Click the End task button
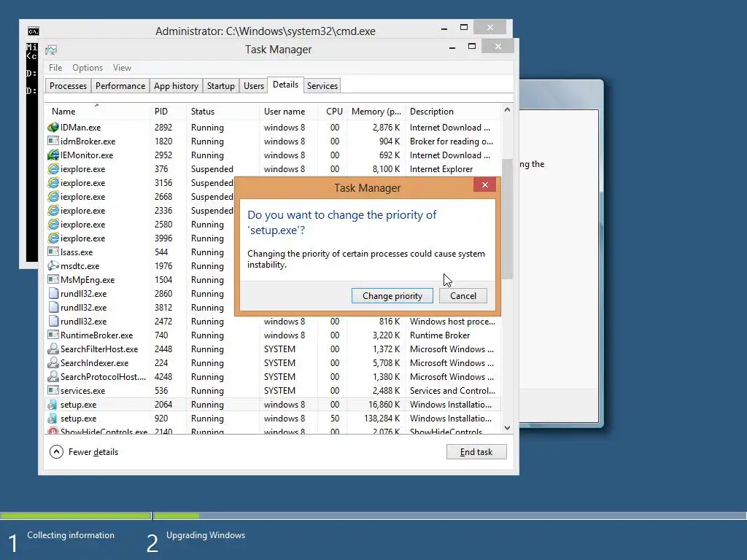The height and width of the screenshot is (560, 747). pos(476,452)
